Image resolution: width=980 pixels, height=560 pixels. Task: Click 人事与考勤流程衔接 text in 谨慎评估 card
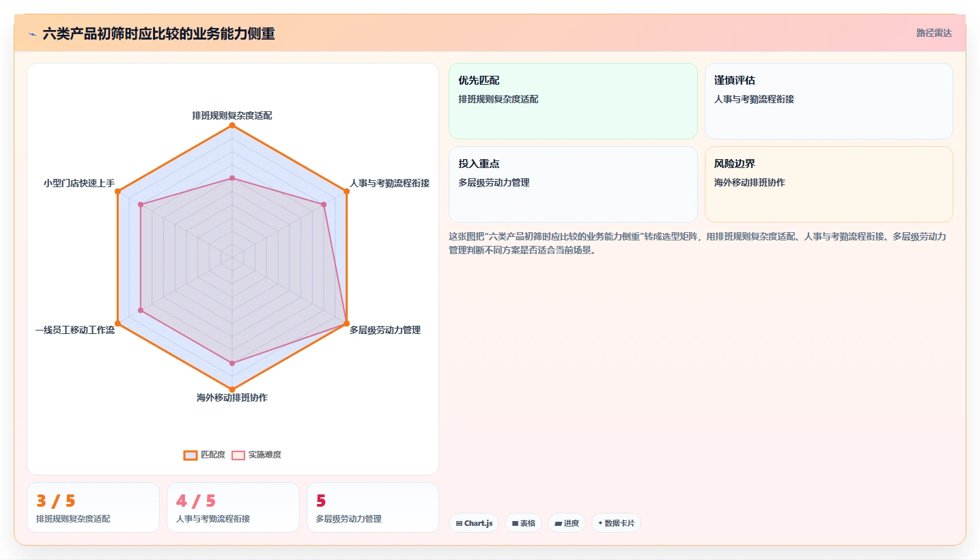tap(754, 100)
